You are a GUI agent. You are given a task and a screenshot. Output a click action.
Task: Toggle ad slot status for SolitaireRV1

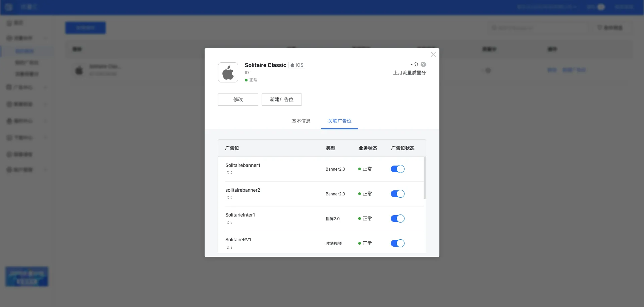click(x=397, y=243)
